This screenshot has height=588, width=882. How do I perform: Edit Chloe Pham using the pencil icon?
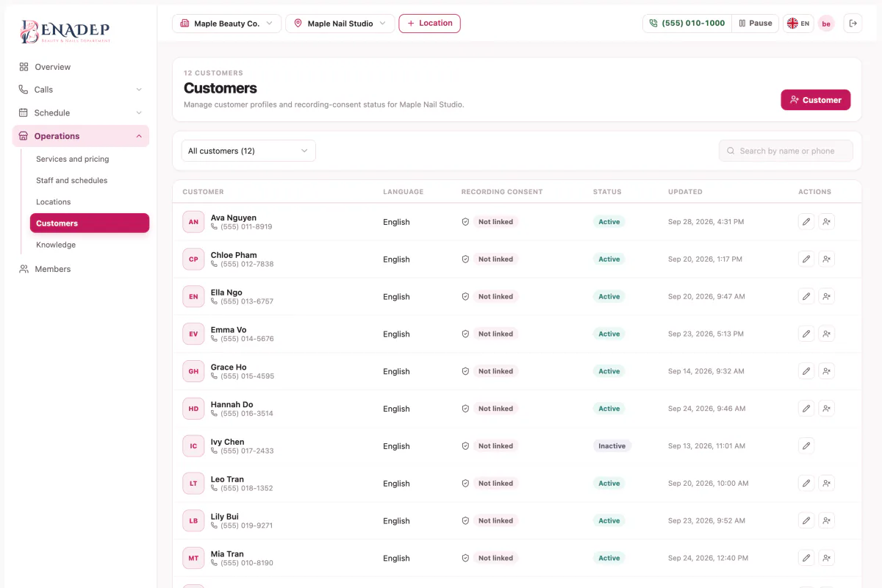pos(806,259)
